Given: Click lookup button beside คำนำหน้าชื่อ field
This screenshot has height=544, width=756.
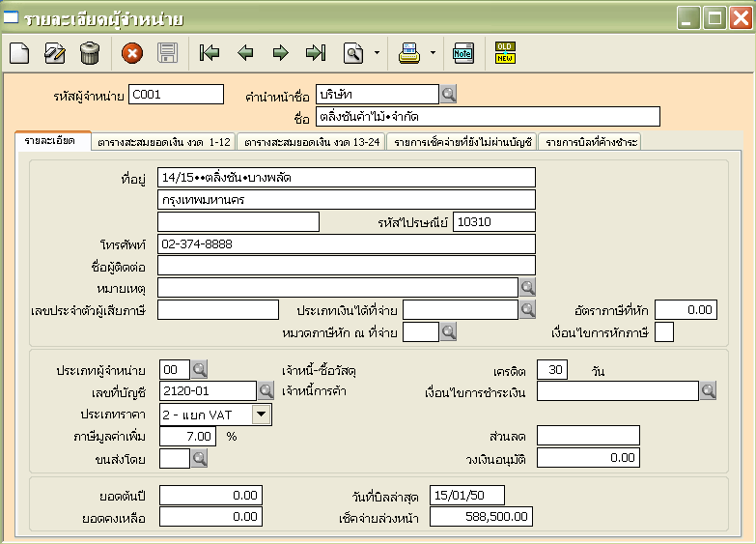Looking at the screenshot, I should [448, 95].
